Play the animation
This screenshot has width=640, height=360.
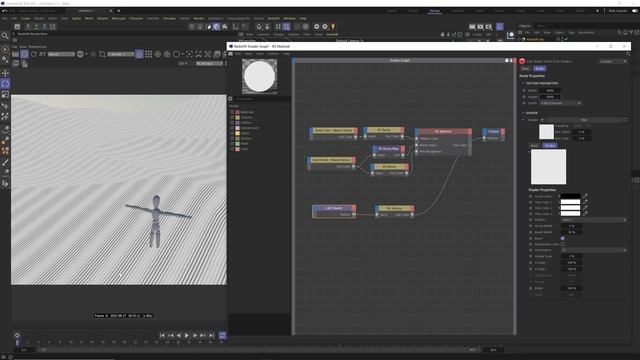187,336
